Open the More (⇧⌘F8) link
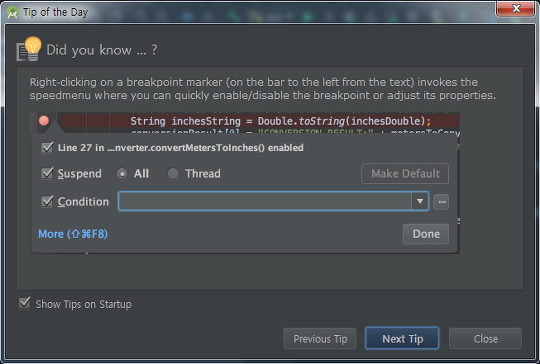The height and width of the screenshot is (364, 540). [x=73, y=234]
